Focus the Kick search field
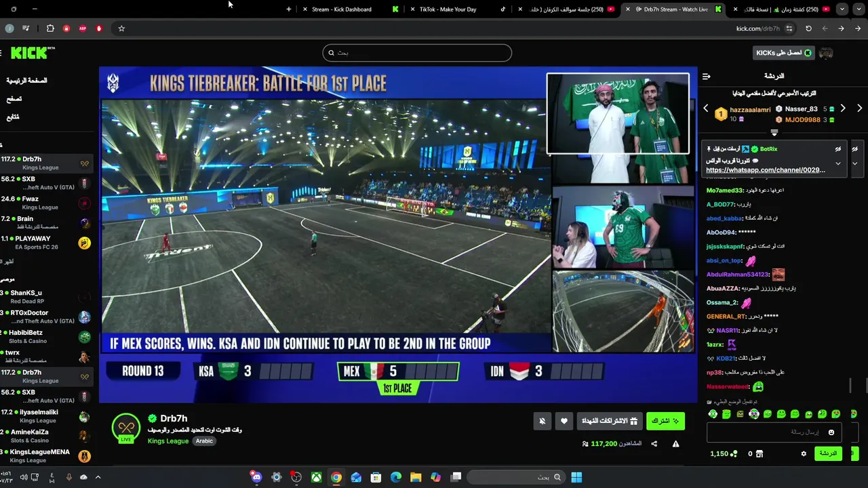 [417, 53]
